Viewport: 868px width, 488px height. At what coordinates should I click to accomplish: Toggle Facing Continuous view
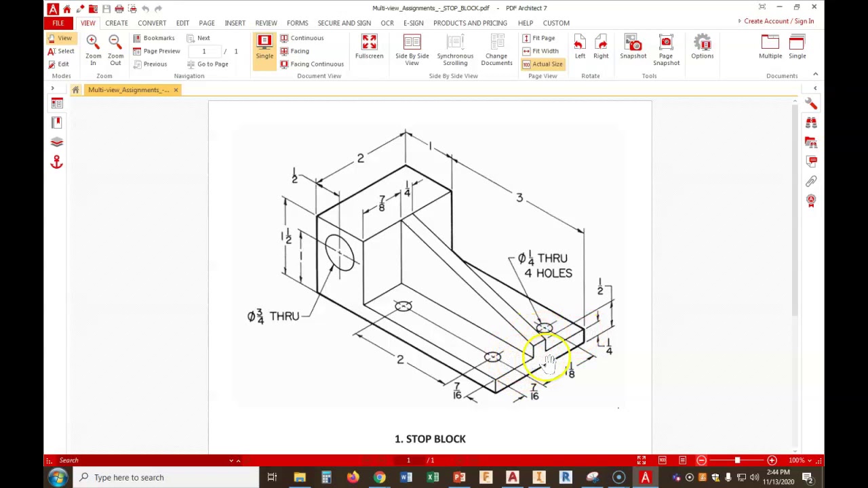[x=312, y=64]
